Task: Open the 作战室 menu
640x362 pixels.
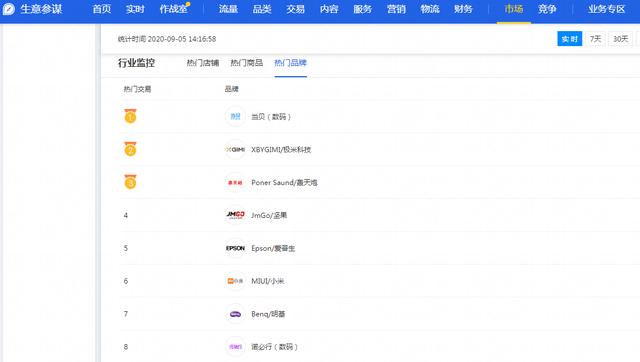Action: [x=174, y=9]
